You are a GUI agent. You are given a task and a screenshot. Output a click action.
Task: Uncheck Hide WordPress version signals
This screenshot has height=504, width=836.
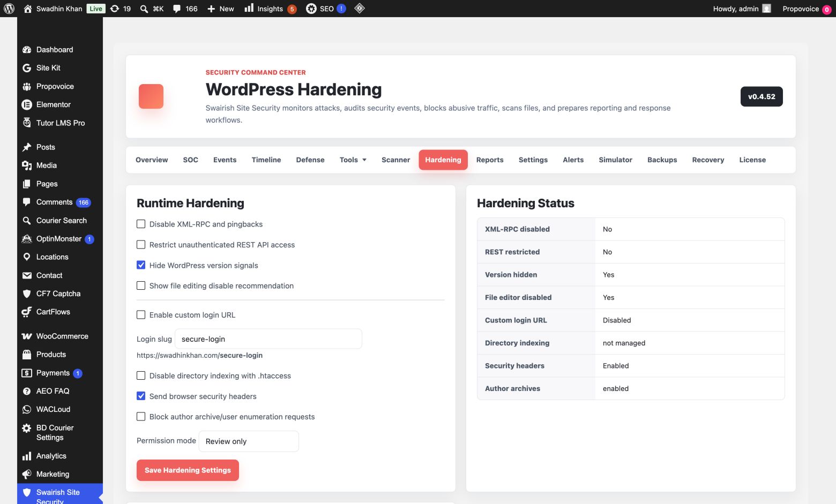click(141, 265)
